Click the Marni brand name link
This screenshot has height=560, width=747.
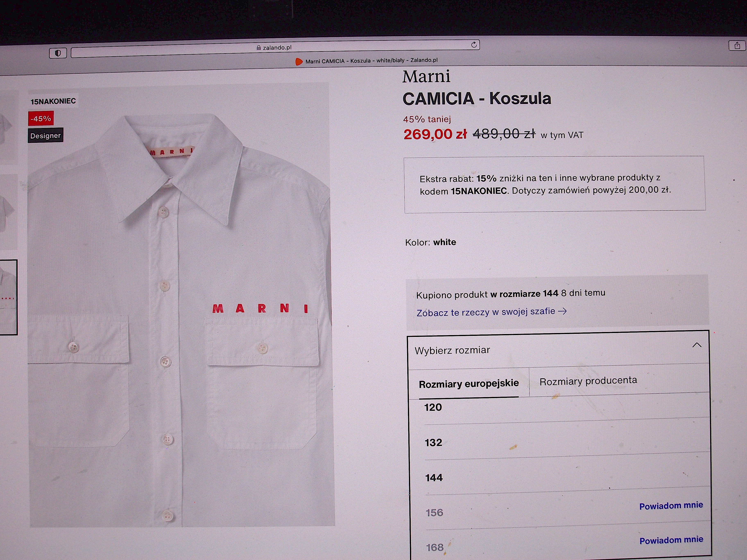point(426,77)
